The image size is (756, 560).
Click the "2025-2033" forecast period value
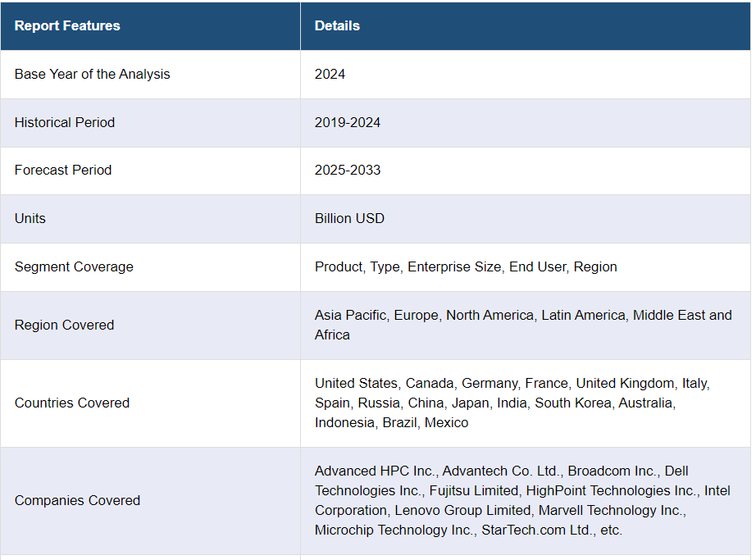pyautogui.click(x=348, y=170)
